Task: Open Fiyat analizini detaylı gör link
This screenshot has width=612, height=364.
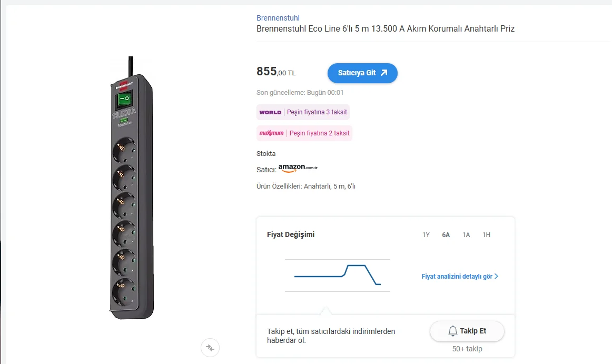Action: (x=456, y=276)
